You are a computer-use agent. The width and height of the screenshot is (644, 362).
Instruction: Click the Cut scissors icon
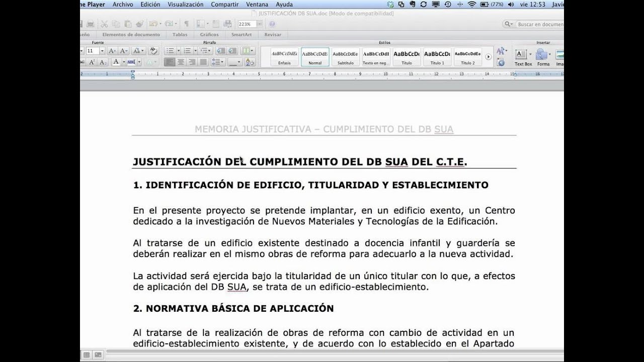104,24
